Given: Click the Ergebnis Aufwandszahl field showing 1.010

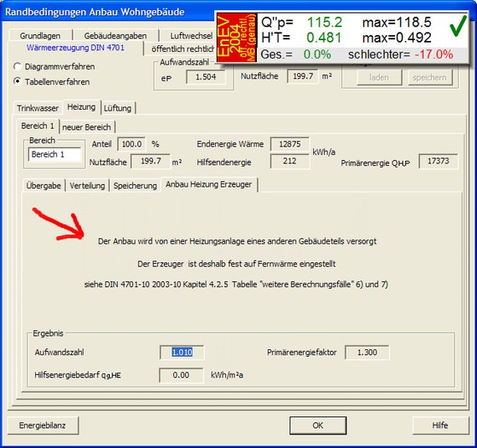Looking at the screenshot, I should [x=182, y=353].
